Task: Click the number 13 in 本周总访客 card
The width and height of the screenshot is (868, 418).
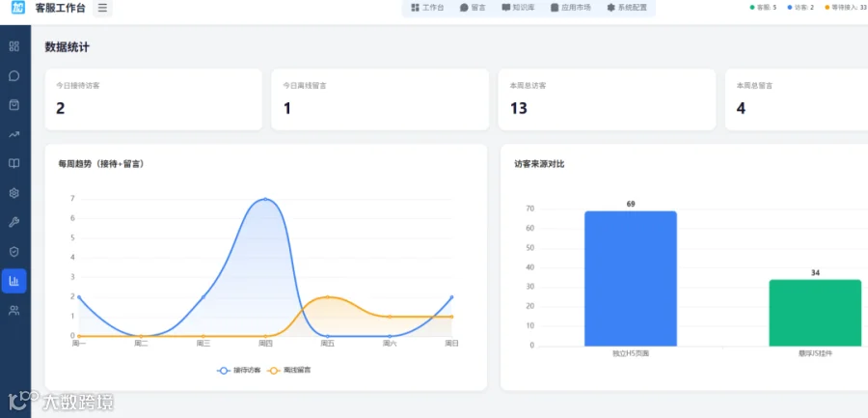Action: pyautogui.click(x=519, y=108)
